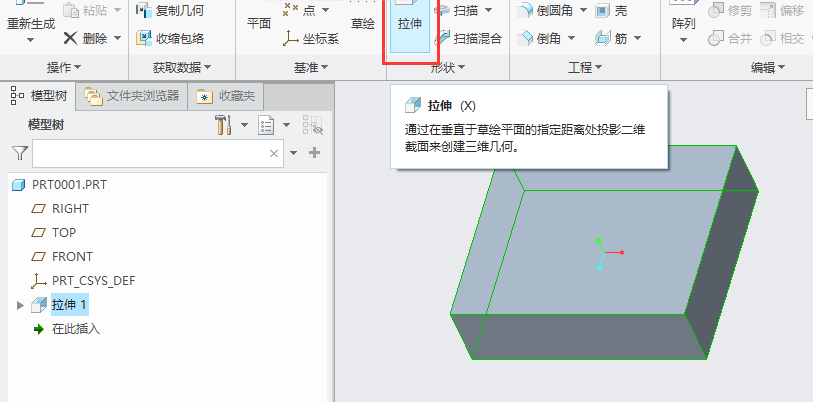
Task: Open model tree settings hammer icon
Action: click(x=223, y=125)
